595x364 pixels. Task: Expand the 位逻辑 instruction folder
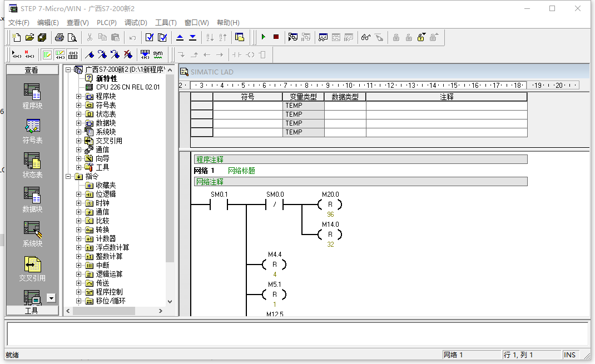[x=78, y=194]
